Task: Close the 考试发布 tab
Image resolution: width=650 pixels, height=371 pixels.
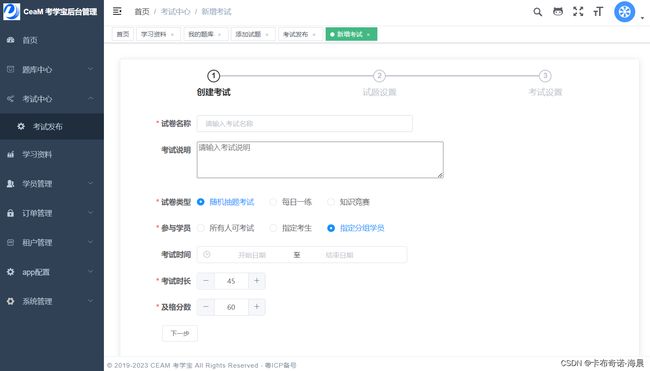Action: pos(314,34)
